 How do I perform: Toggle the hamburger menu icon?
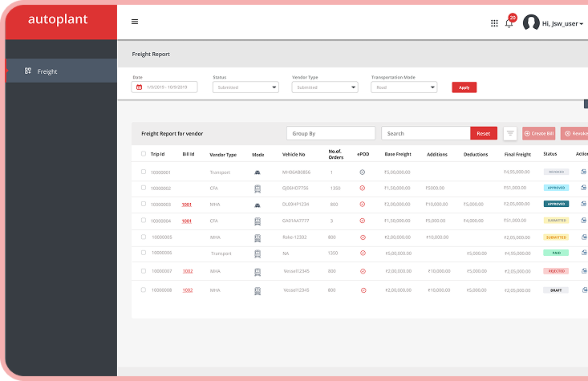tap(135, 22)
